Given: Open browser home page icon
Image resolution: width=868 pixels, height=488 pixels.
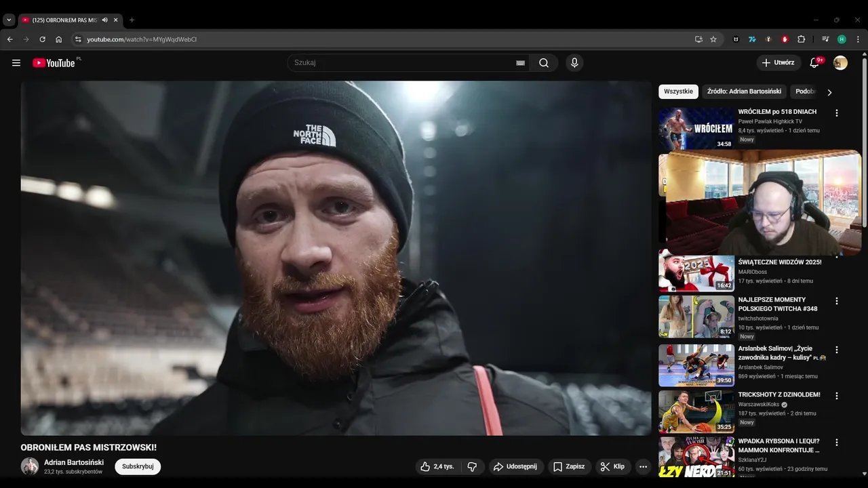Looking at the screenshot, I should coord(59,39).
